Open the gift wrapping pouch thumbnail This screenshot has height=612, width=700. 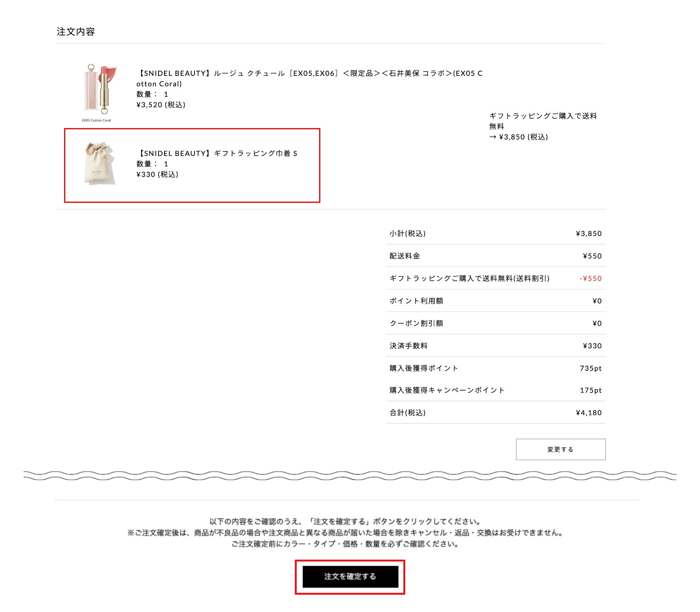[99, 163]
